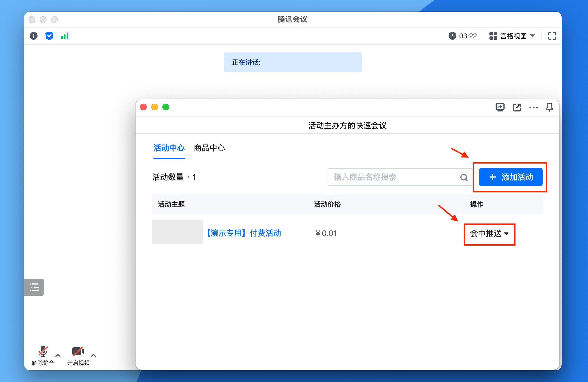The height and width of the screenshot is (382, 588).
Task: Open the 宫格视图 layout dropdown
Action: tap(512, 36)
